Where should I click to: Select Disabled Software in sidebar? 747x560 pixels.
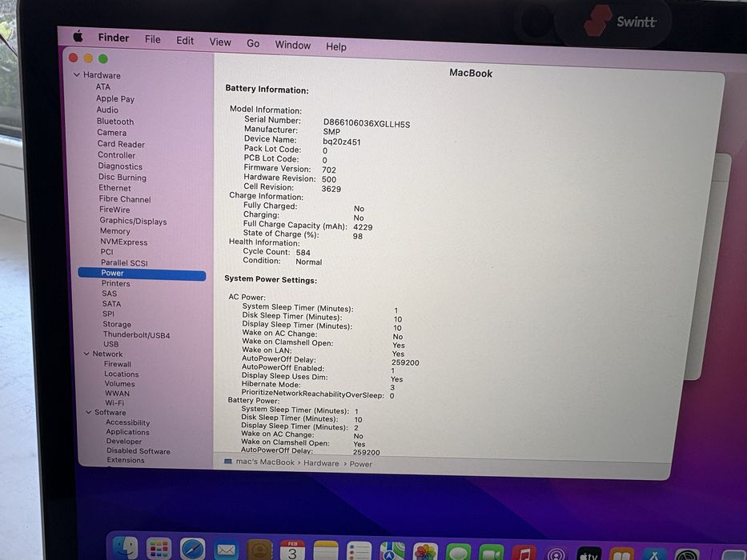tap(139, 451)
